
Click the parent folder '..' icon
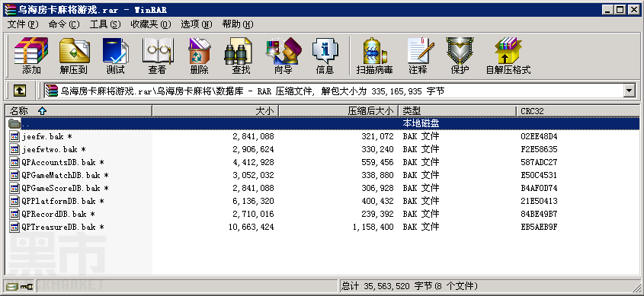pyautogui.click(x=14, y=123)
